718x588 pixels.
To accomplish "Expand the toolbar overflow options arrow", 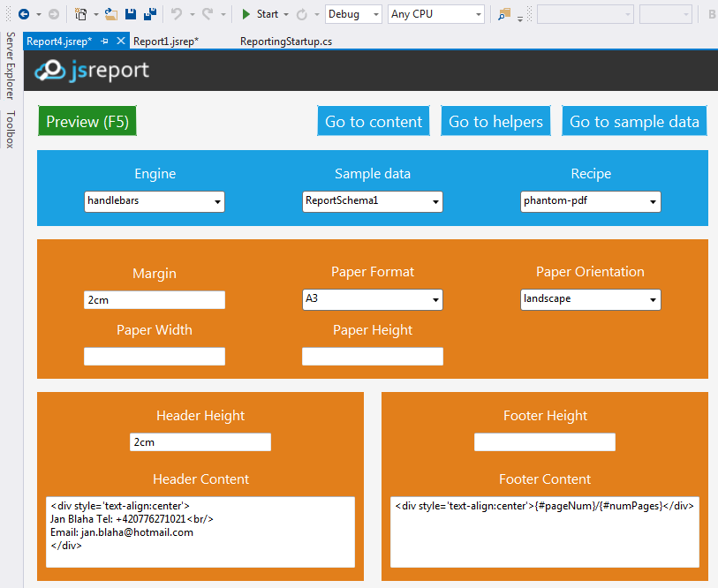I will 520,19.
